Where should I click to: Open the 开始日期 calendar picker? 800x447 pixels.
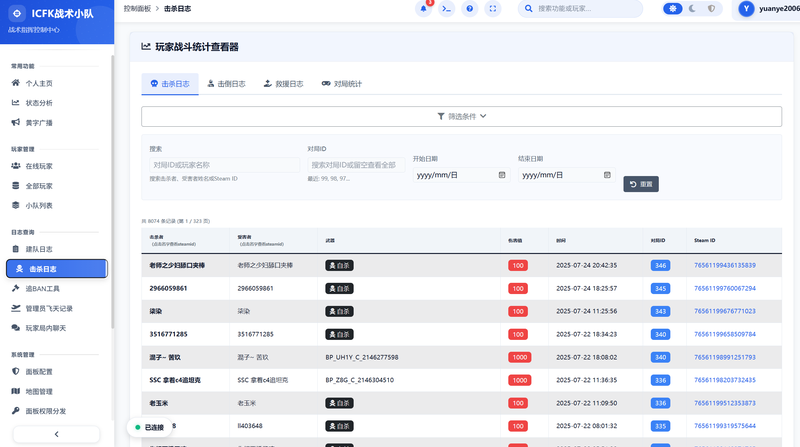[501, 174]
